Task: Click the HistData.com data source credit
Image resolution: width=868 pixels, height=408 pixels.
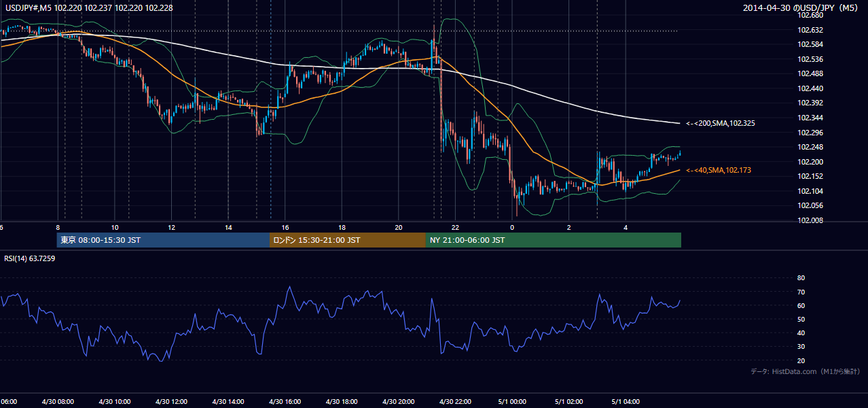Action: (x=806, y=371)
